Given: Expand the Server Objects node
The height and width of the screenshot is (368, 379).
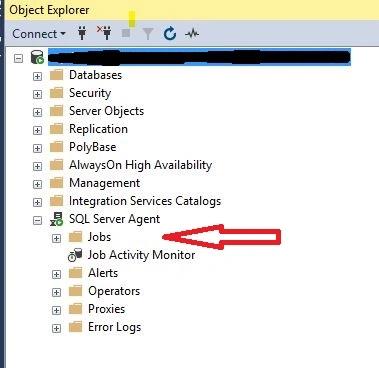Looking at the screenshot, I should (x=37, y=112).
